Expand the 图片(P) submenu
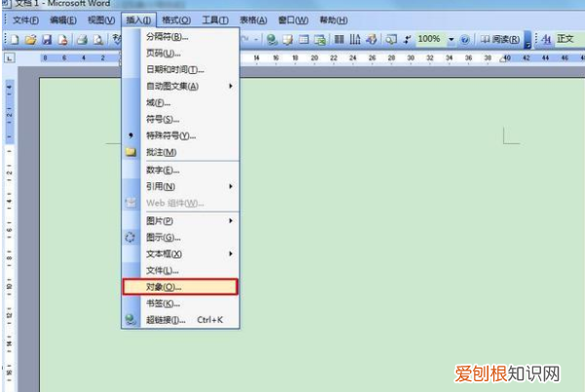Screen dimensions: 585x392 point(231,220)
